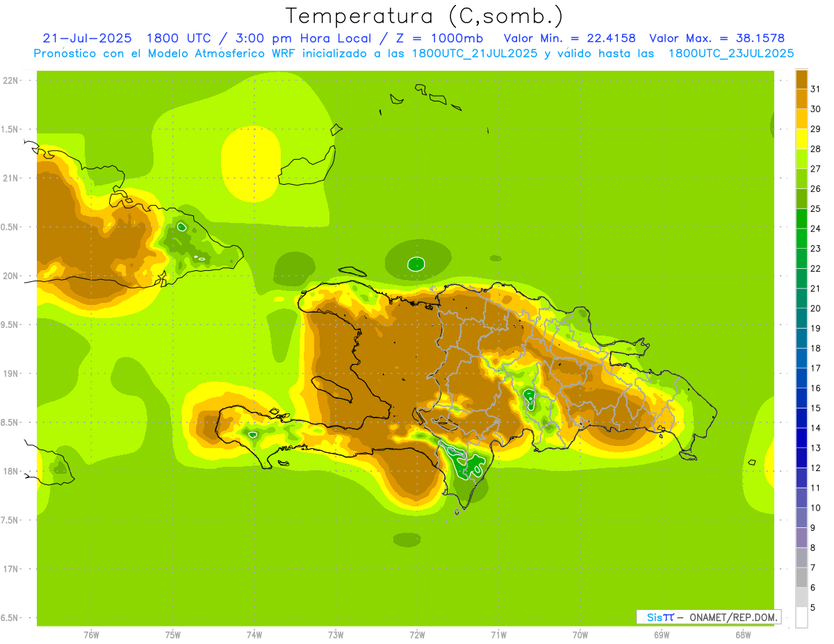834x644 pixels.
Task: Click the "21N" latitude label
Action: coord(10,179)
